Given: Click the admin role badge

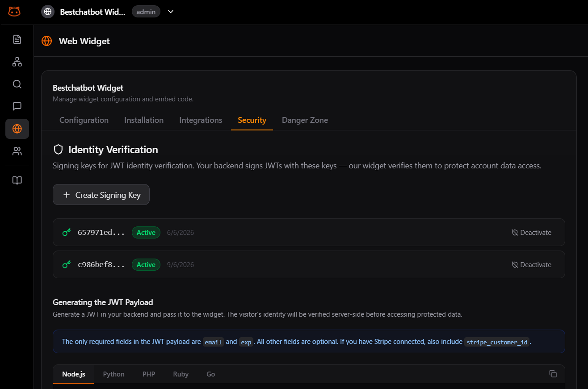Looking at the screenshot, I should click(146, 12).
